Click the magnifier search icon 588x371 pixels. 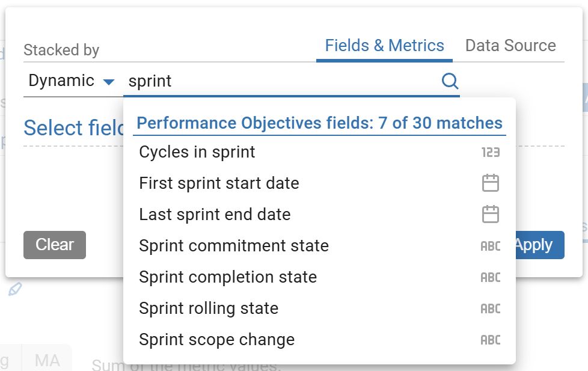pos(450,81)
